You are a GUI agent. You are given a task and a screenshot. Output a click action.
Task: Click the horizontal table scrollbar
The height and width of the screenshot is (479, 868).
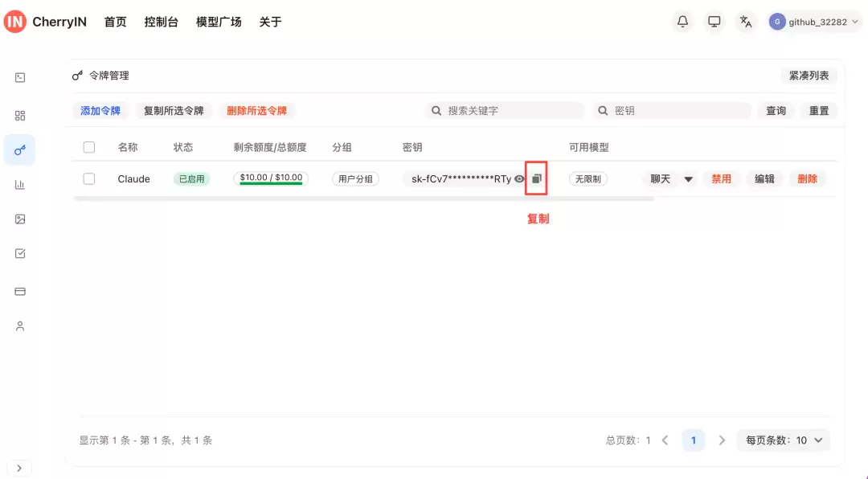pos(364,199)
